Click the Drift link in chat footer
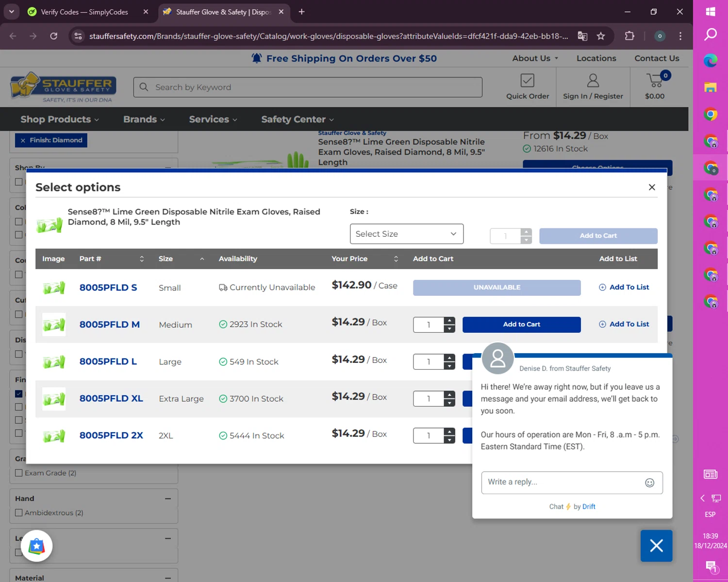728x582 pixels. [589, 506]
